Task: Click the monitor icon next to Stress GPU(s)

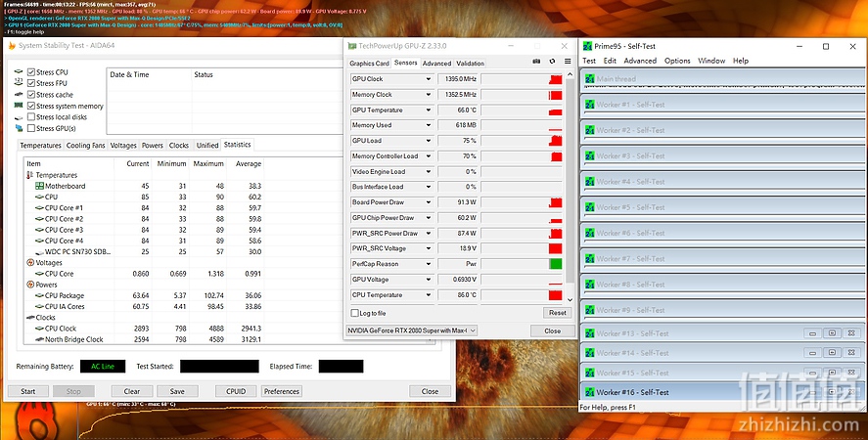Action: point(19,128)
